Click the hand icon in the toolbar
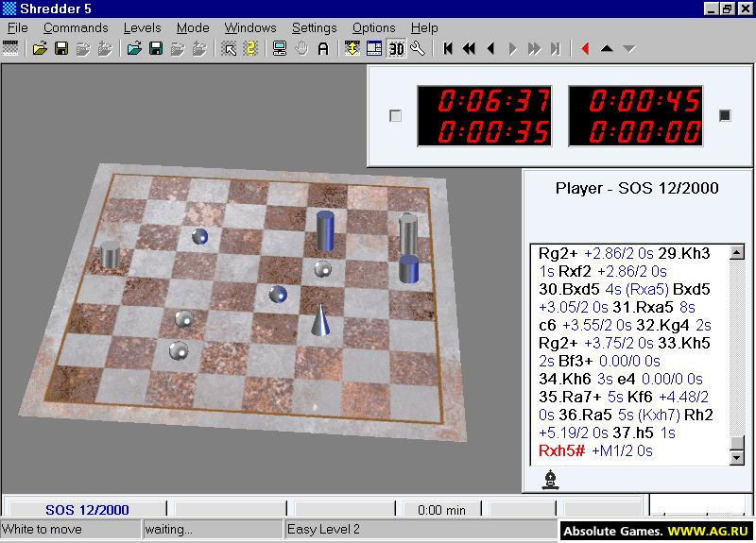This screenshot has height=543, width=756. pos(301,49)
